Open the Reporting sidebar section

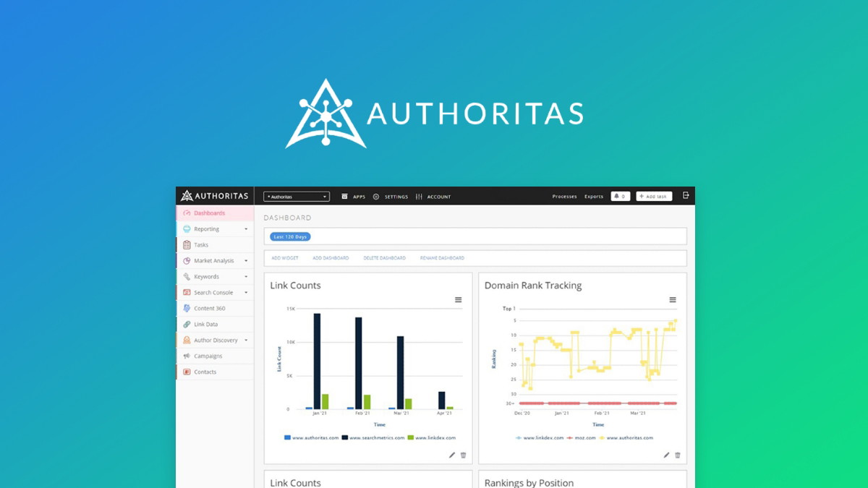pos(215,229)
